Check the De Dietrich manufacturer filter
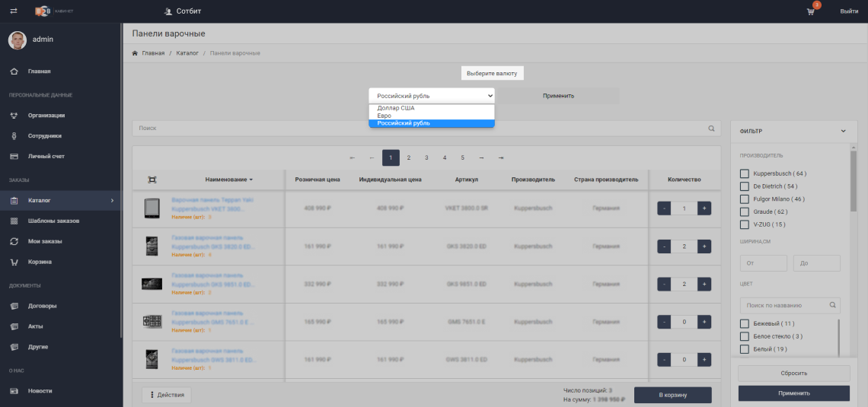The image size is (868, 407). [x=745, y=186]
